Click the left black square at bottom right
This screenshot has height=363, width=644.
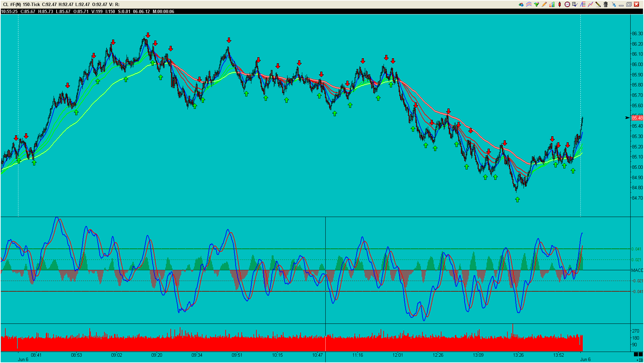636,354
